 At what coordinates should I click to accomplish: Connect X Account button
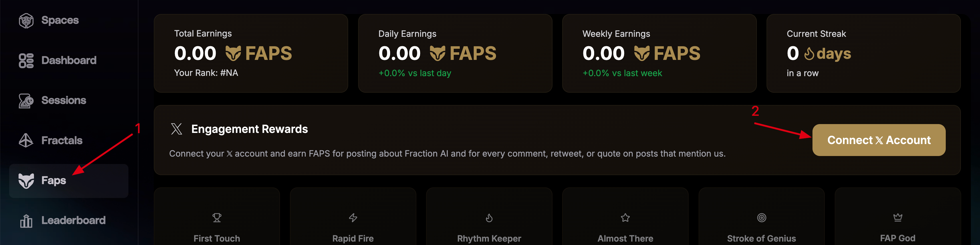[879, 140]
